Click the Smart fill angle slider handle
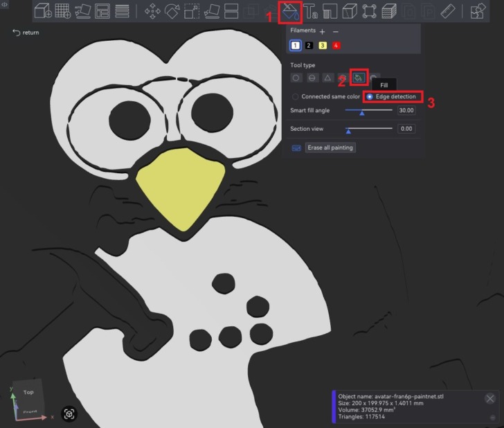Viewport: 504px width, 428px height. [x=362, y=113]
